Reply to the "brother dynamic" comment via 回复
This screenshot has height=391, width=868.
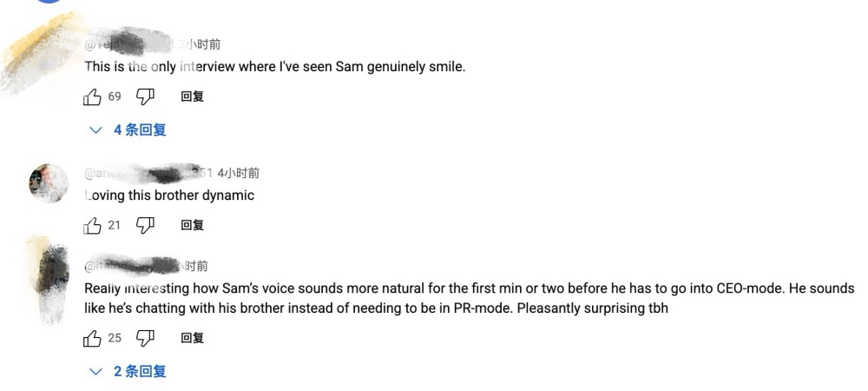(x=192, y=225)
